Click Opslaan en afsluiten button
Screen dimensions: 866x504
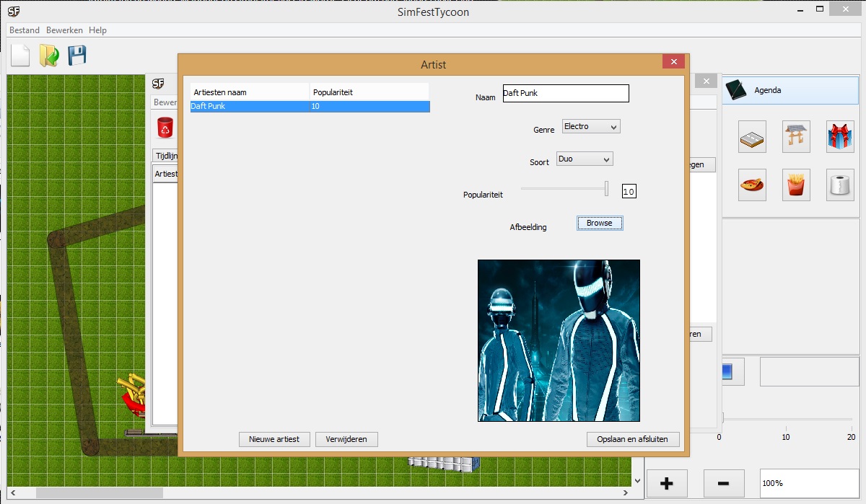coord(633,439)
